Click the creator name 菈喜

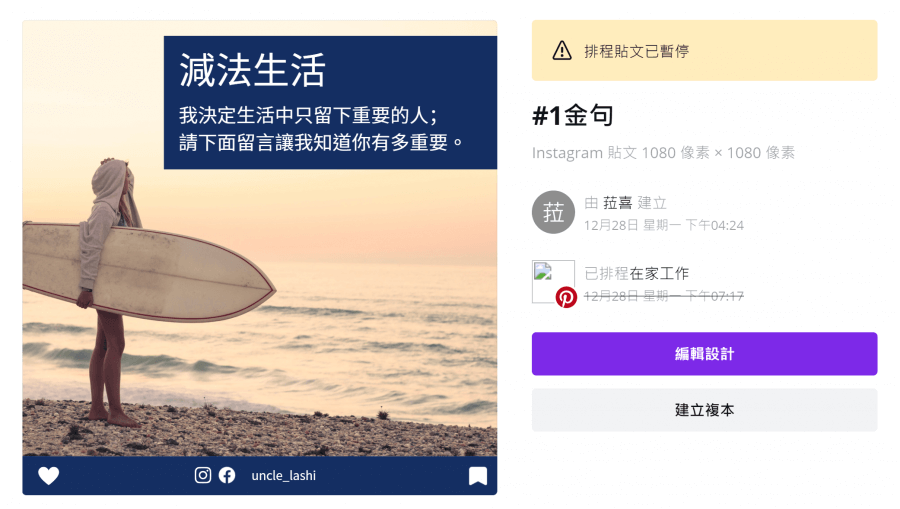click(617, 203)
